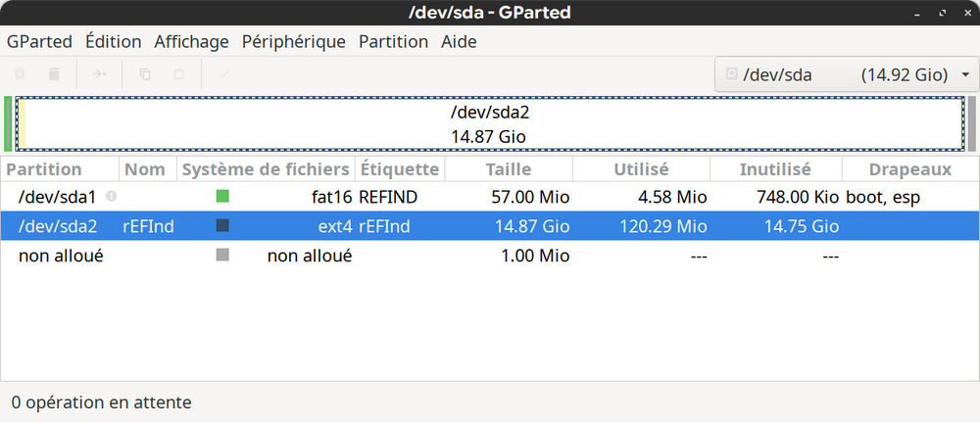Click the /dev/sda2 block in disk map
This screenshot has width=980, height=422.
click(489, 123)
